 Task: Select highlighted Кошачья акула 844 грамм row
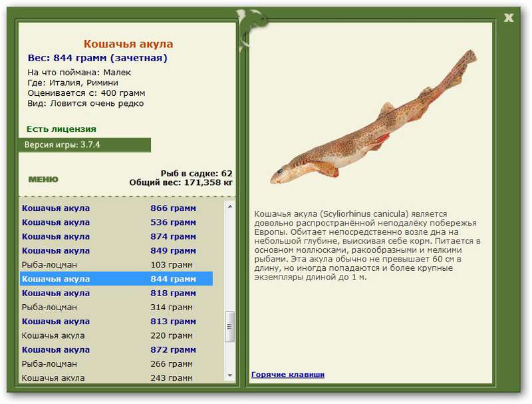click(x=116, y=279)
